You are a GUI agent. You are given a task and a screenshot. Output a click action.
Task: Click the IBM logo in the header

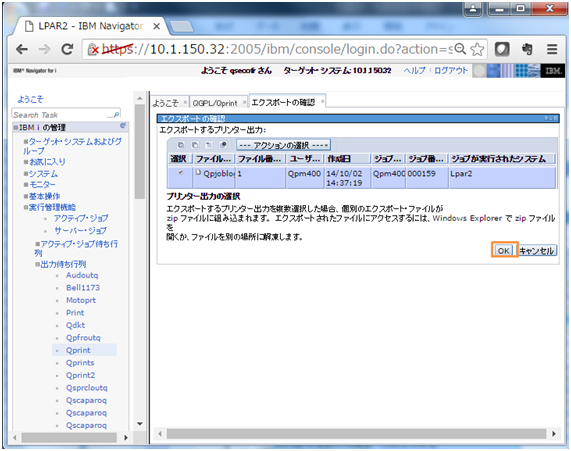553,71
